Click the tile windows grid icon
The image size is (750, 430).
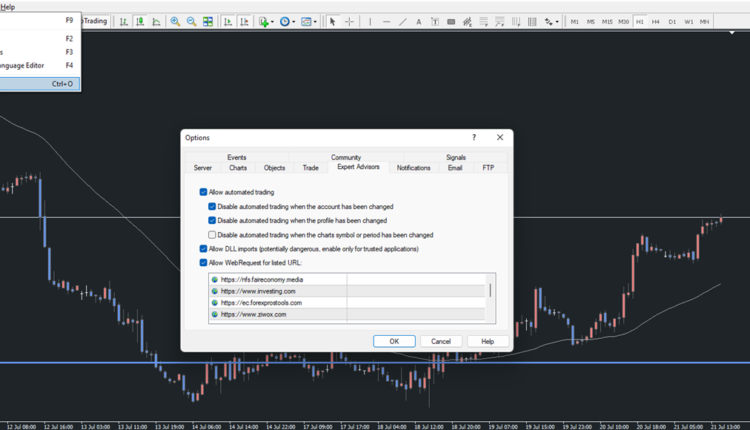(x=208, y=21)
